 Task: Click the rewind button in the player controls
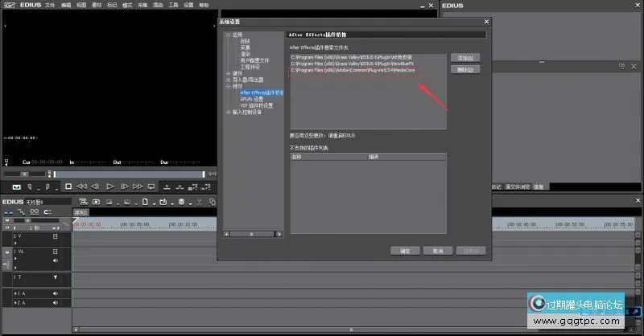[x=81, y=186]
